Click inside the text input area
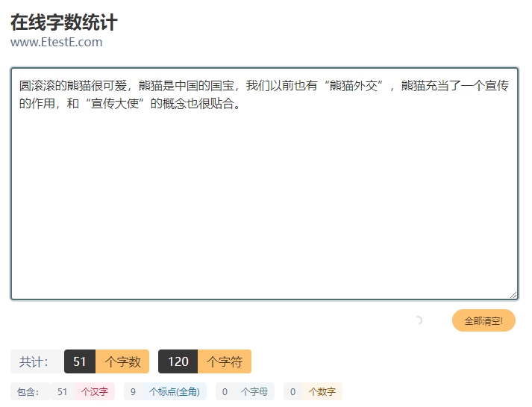 pyautogui.click(x=264, y=184)
